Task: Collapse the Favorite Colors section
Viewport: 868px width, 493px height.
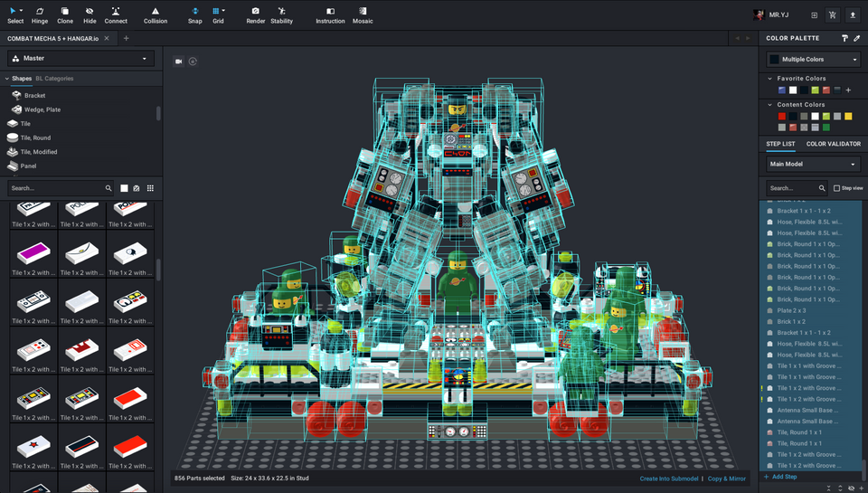Action: click(x=769, y=79)
